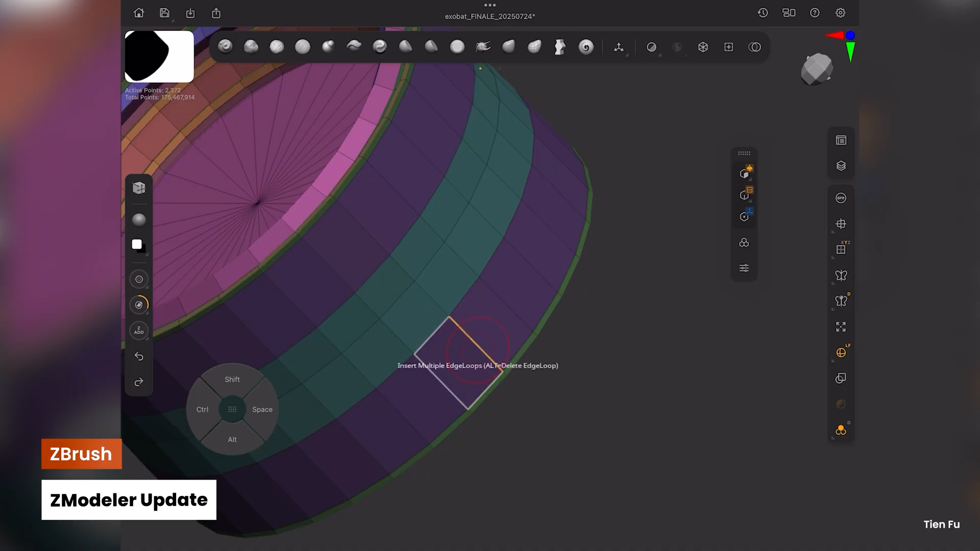This screenshot has width=980, height=551.
Task: Expand the top three-dot menu
Action: (x=489, y=5)
